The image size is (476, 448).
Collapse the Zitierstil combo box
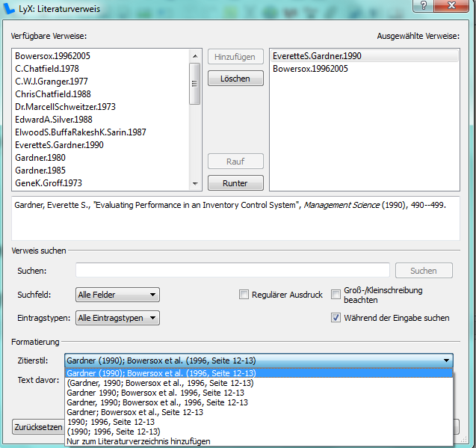(x=447, y=360)
